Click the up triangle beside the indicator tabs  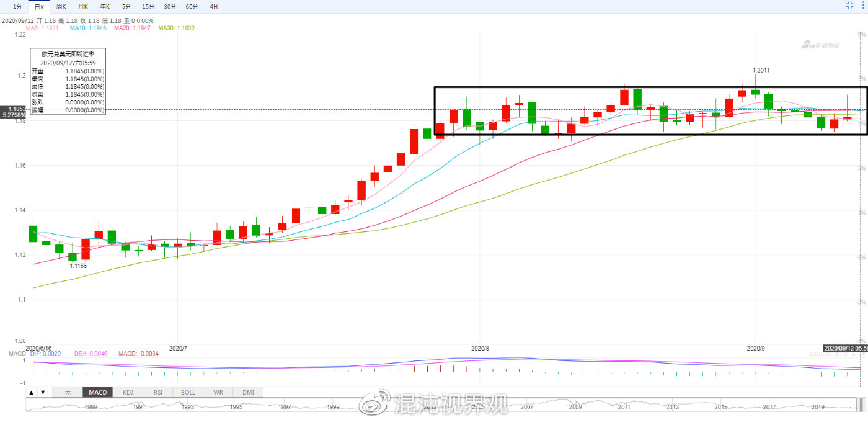tap(31, 392)
